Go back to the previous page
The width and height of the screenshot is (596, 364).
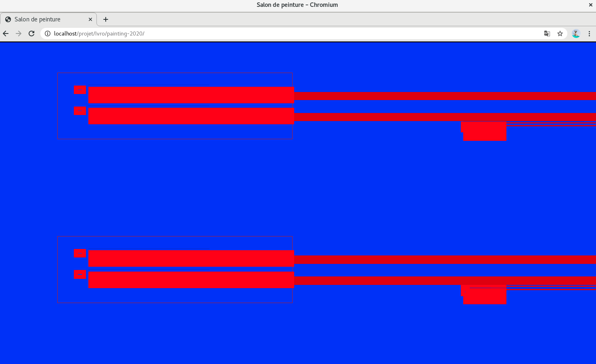click(6, 33)
